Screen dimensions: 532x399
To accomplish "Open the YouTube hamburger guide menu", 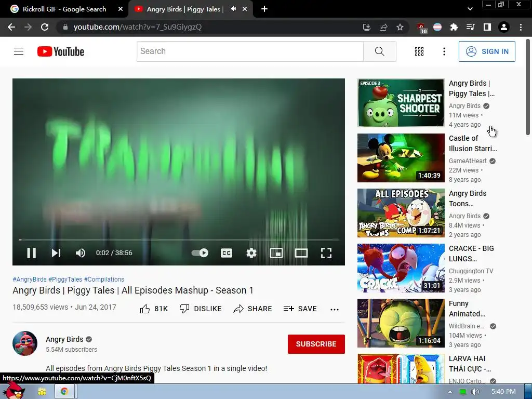I will click(x=19, y=51).
